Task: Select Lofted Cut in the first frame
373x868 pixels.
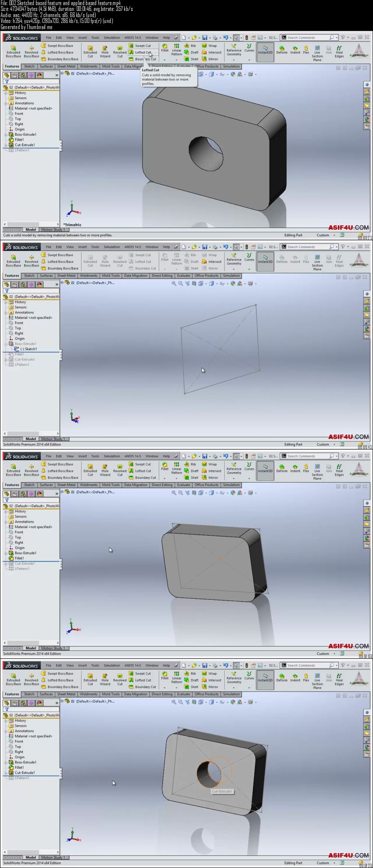Action: 140,52
